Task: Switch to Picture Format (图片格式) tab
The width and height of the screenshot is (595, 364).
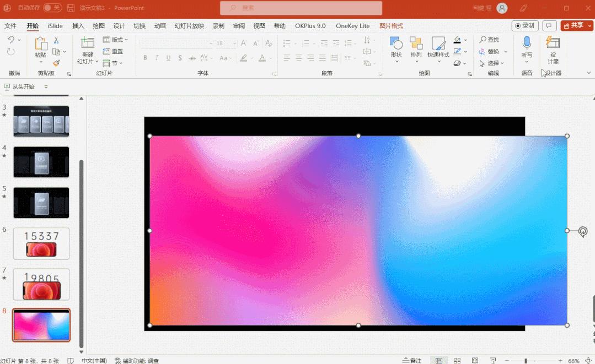Action: pyautogui.click(x=391, y=26)
